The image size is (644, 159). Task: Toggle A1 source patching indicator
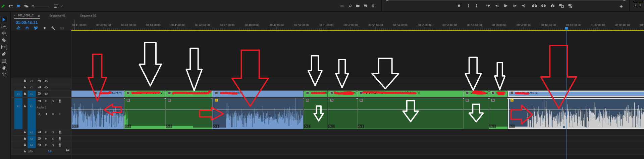18,113
